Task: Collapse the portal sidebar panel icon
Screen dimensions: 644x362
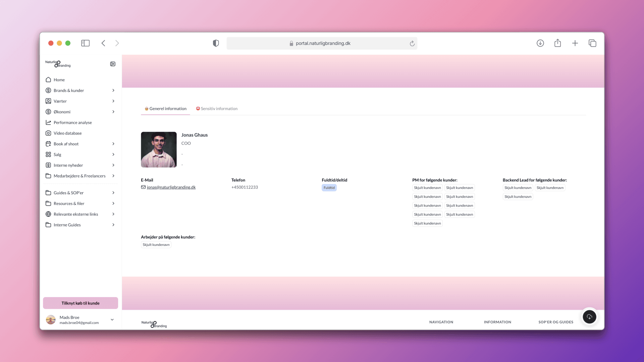Action: [x=113, y=64]
